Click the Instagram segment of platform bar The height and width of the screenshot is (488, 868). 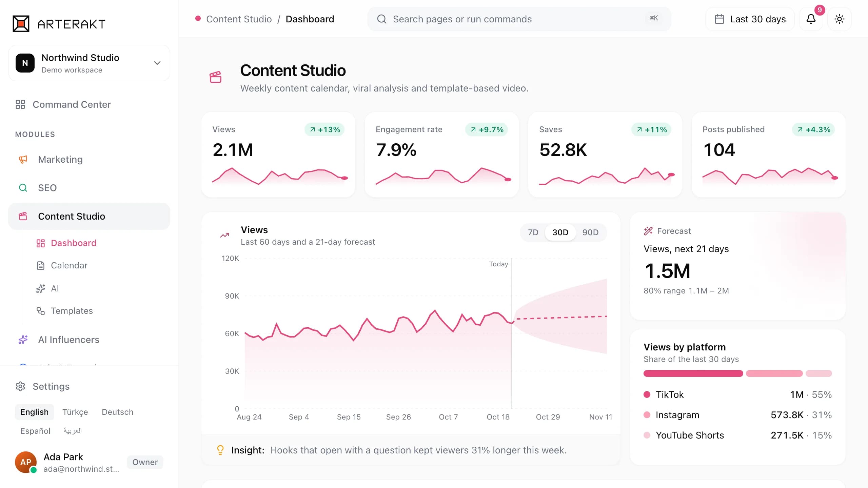point(774,373)
